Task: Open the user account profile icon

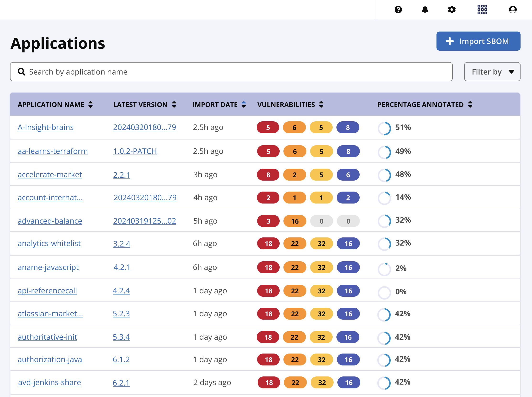Action: [513, 10]
